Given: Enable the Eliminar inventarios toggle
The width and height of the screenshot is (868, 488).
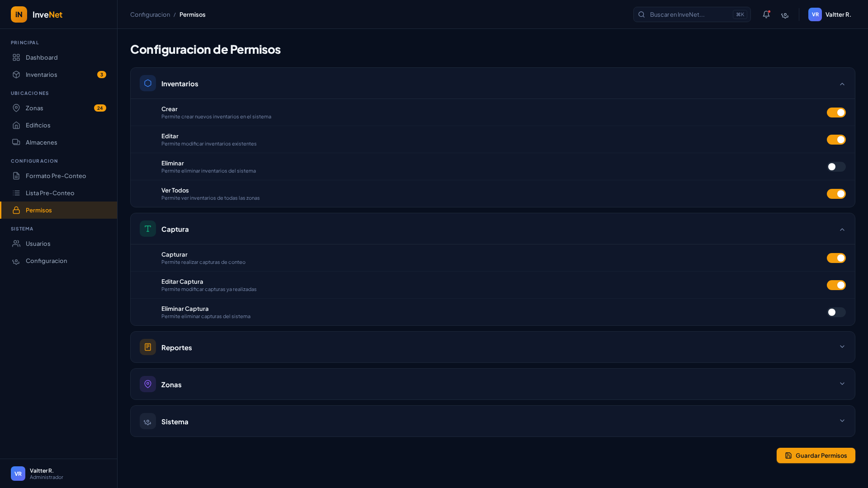Looking at the screenshot, I should tap(836, 167).
